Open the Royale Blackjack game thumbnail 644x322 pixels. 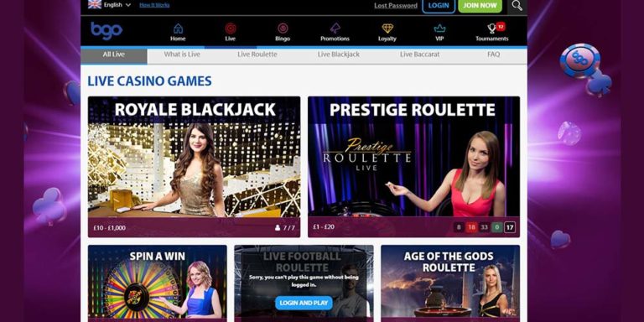click(195, 167)
